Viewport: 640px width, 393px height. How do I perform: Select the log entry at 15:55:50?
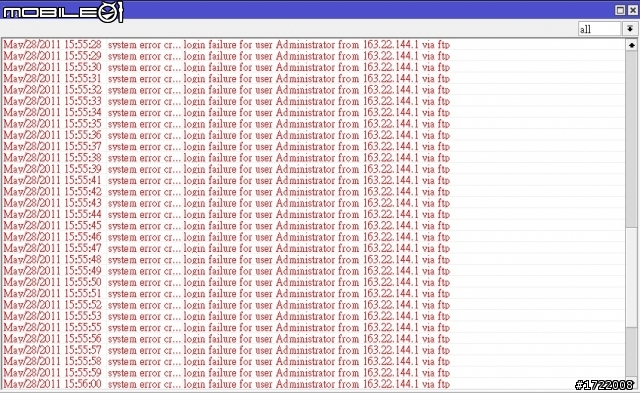tap(313, 282)
